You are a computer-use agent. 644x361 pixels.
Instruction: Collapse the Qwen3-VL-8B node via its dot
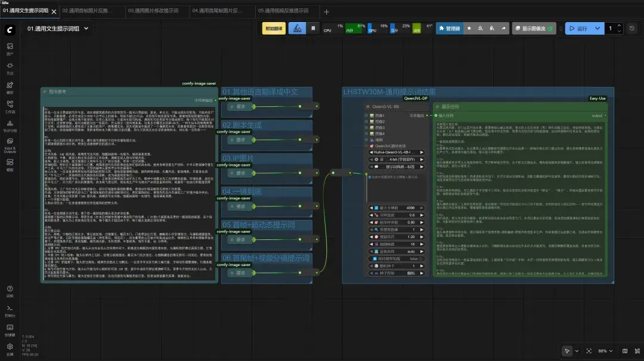point(368,106)
